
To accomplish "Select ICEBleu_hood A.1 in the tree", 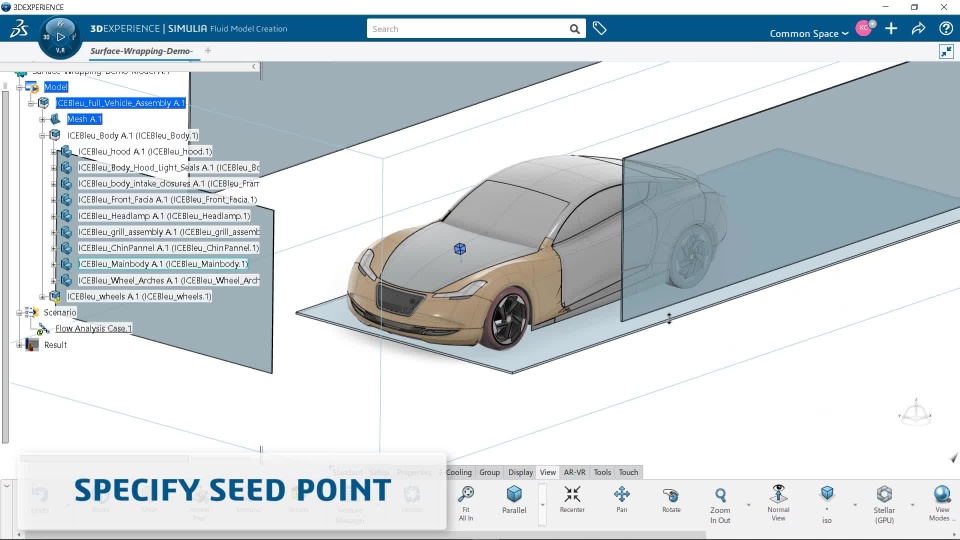I will coord(144,151).
